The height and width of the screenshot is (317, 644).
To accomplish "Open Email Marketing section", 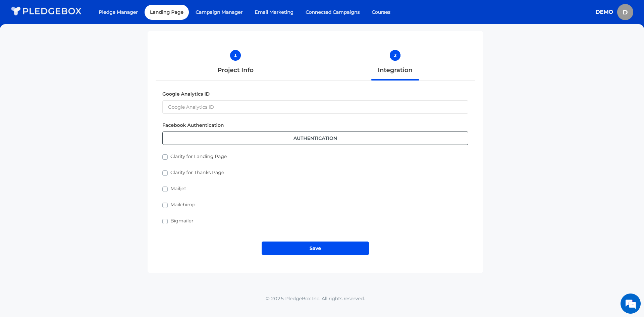I will [274, 12].
